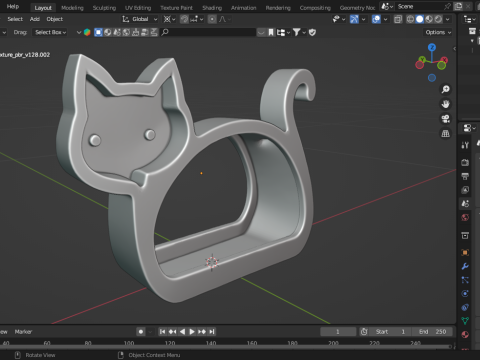This screenshot has height=360, width=480.
Task: Play the animation in reverse
Action: (182, 332)
